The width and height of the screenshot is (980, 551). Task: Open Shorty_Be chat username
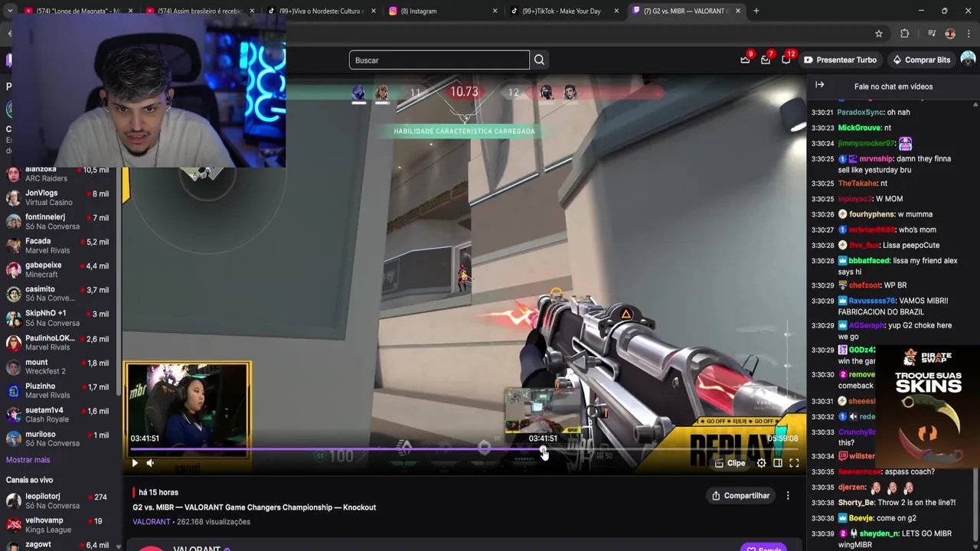856,503
